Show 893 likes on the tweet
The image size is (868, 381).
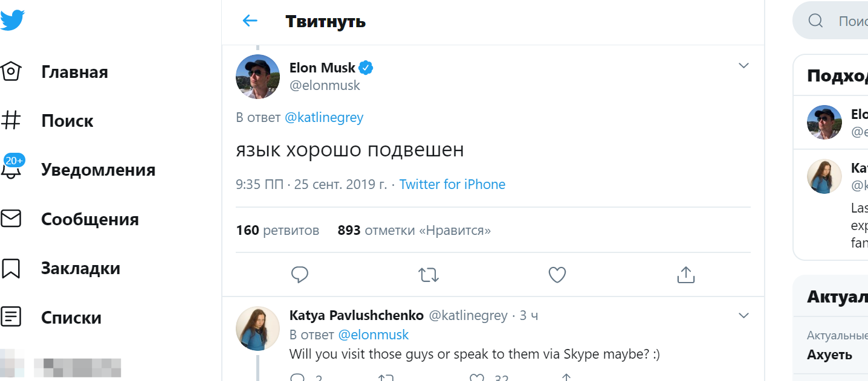click(x=414, y=230)
